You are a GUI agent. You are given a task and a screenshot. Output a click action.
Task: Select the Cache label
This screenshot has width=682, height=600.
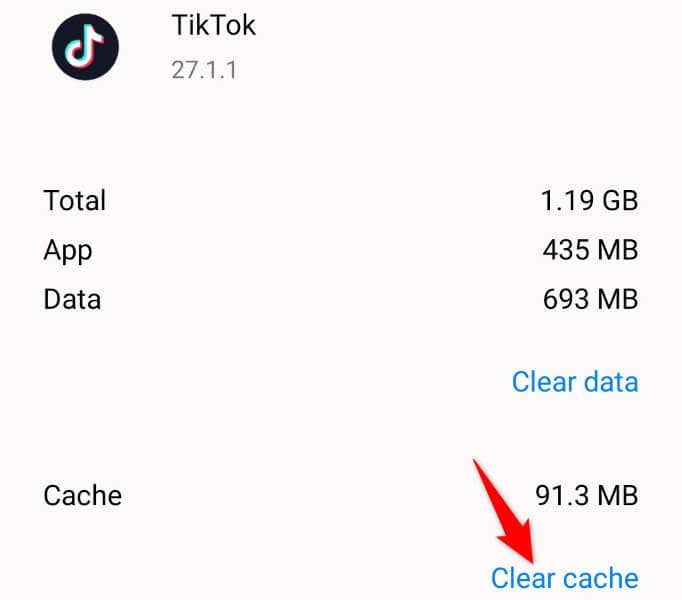coord(82,496)
